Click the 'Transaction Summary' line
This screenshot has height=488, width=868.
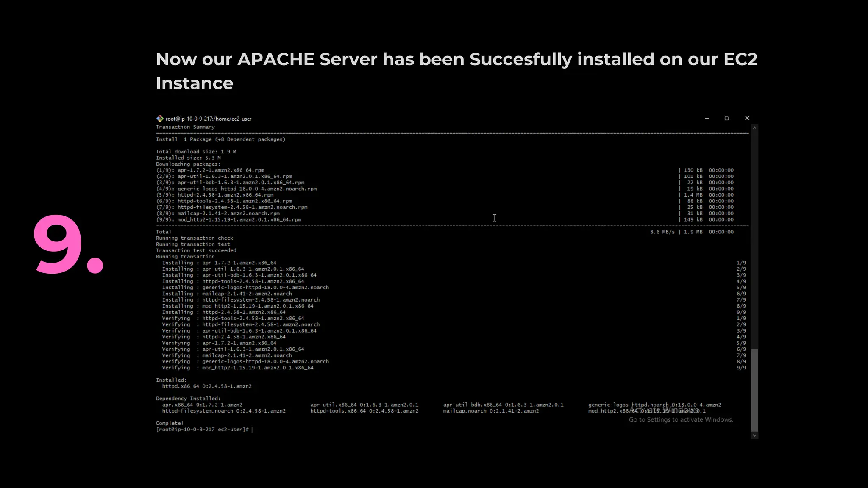click(185, 127)
